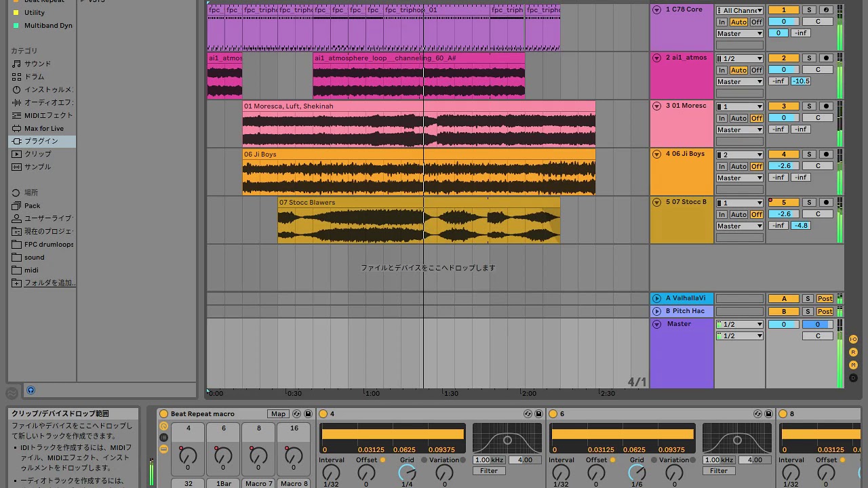Unfold return track A ValhallaVi
Screen dimensions: 868x488
coord(656,299)
